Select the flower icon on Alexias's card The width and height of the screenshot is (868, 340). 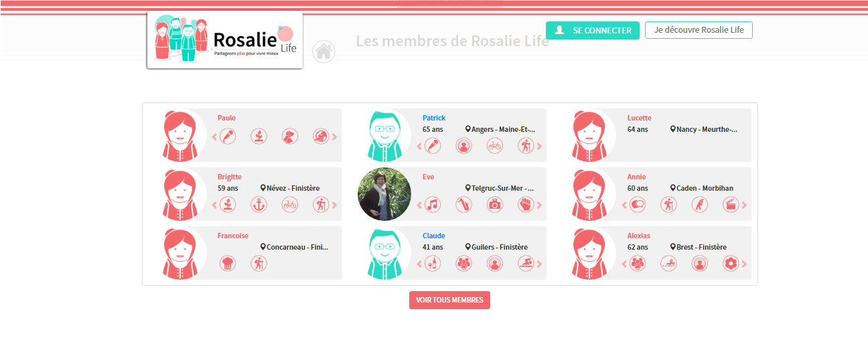point(730,264)
